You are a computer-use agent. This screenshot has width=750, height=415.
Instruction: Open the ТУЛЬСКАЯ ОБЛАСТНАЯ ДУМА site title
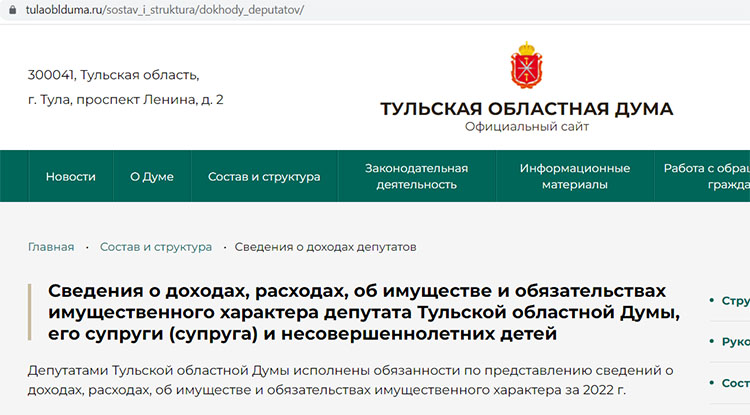(x=526, y=109)
